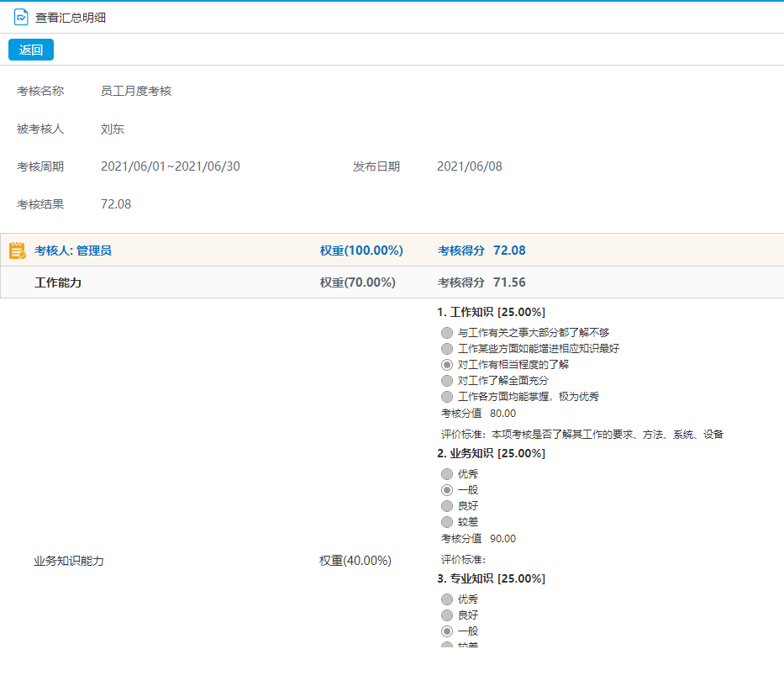Click the notepad icon next to 考核人
This screenshot has width=784, height=686.
tap(17, 251)
